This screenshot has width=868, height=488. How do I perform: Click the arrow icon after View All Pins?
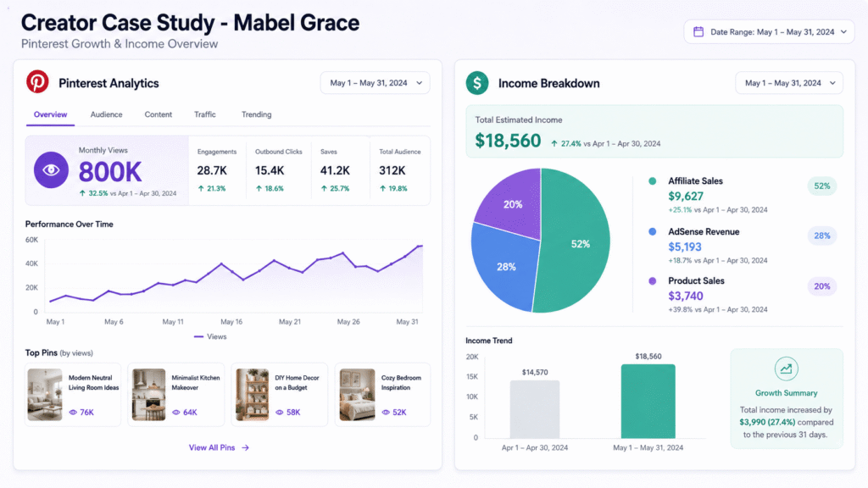(x=245, y=447)
